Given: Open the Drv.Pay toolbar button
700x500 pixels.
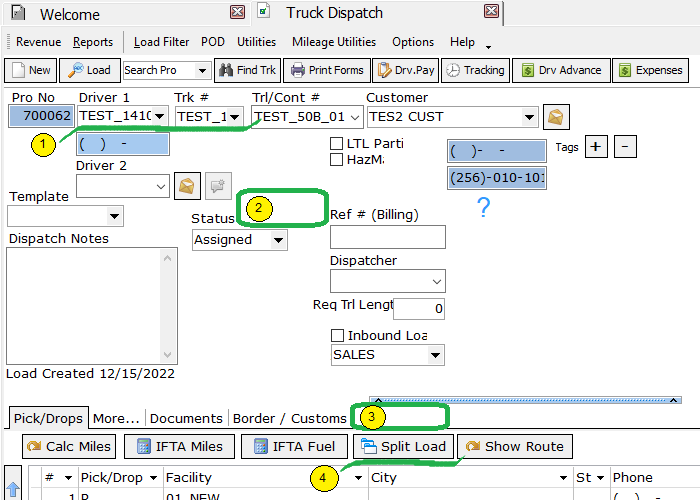Looking at the screenshot, I should click(404, 70).
